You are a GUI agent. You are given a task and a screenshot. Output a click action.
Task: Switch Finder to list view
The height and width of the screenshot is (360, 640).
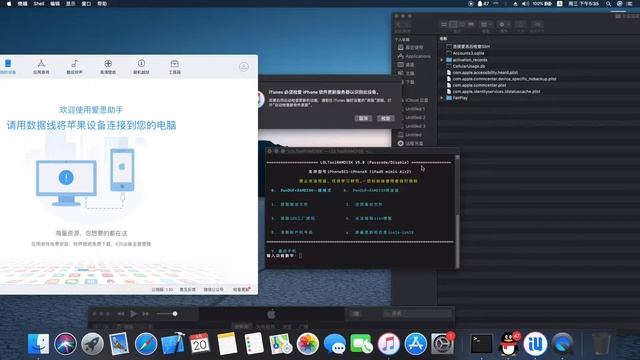pos(453,24)
